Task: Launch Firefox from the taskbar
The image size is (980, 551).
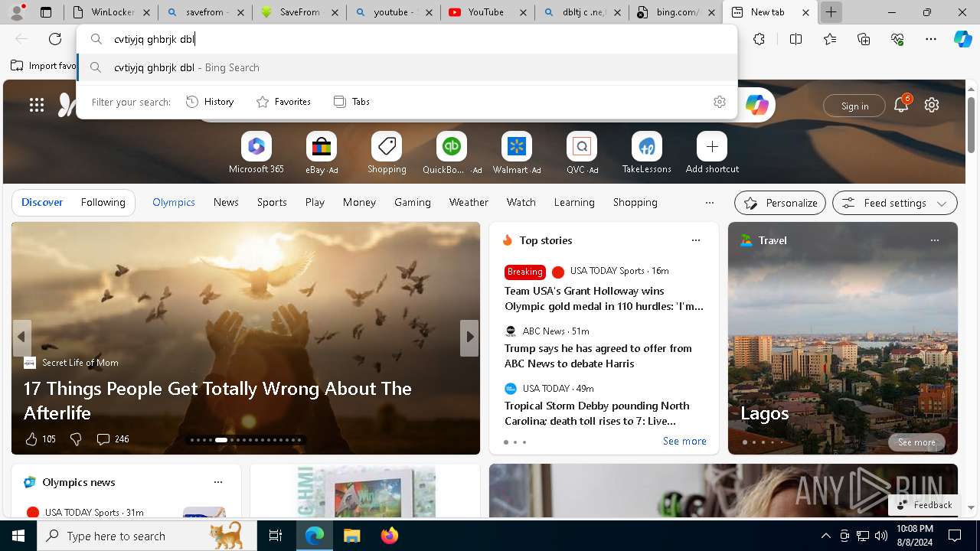Action: [x=389, y=536]
